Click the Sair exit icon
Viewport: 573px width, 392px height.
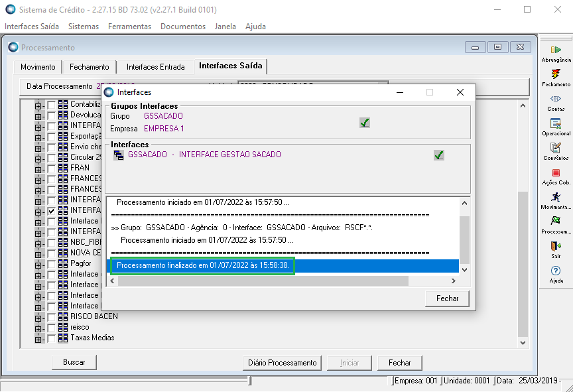point(556,246)
